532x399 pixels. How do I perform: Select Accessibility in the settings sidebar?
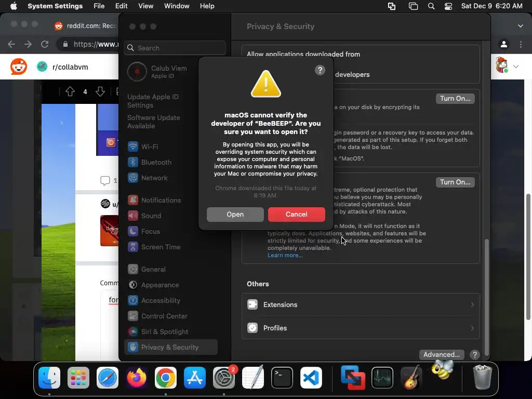(x=171, y=301)
